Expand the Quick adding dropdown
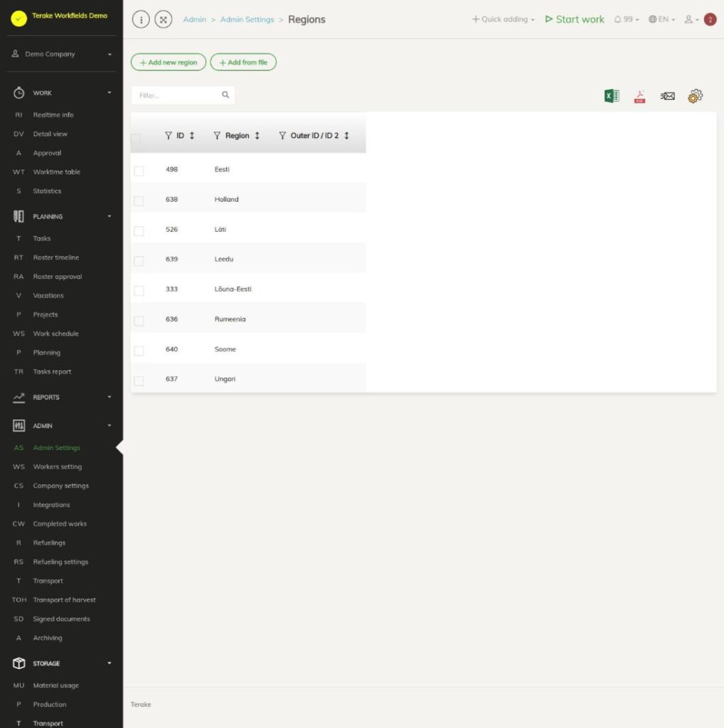 (x=503, y=19)
